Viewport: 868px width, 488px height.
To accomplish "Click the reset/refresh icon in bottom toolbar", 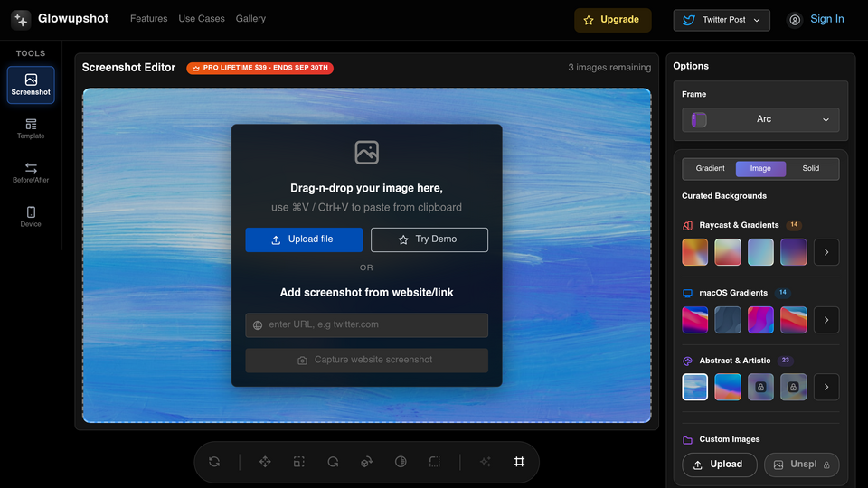I will 214,462.
